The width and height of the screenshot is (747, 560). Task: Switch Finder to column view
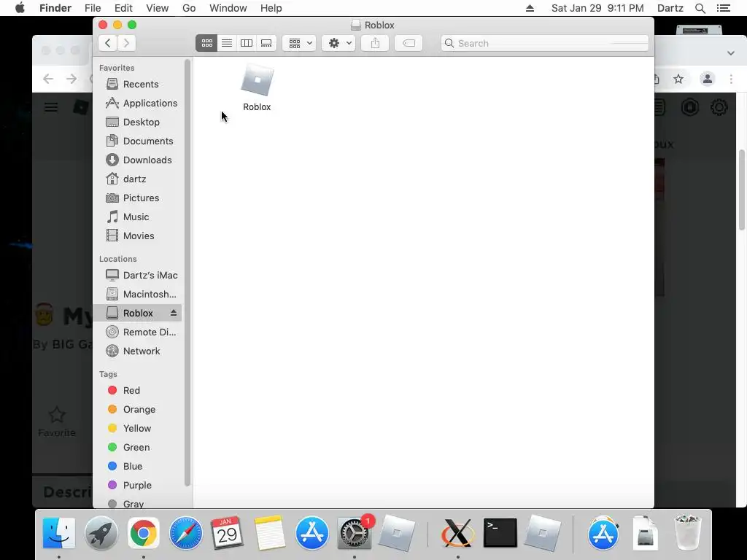(247, 43)
